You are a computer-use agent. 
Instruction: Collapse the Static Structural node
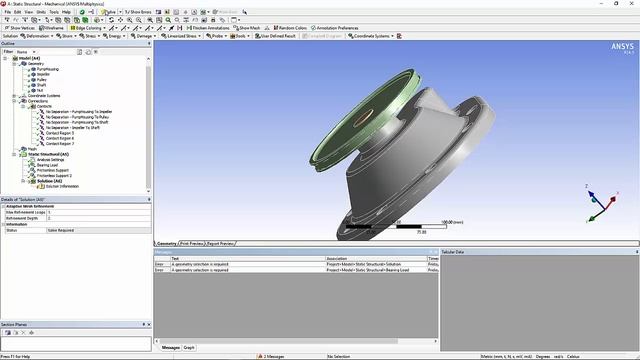[x=14, y=155]
